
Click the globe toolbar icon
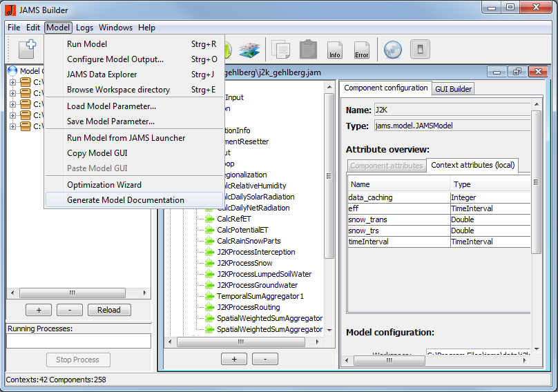tap(392, 50)
